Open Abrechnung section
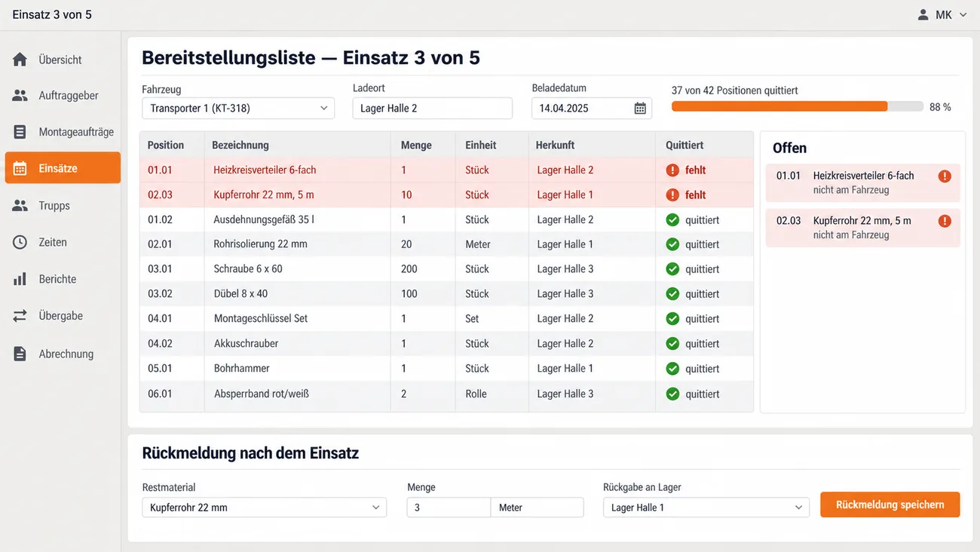The width and height of the screenshot is (980, 552). pos(63,354)
